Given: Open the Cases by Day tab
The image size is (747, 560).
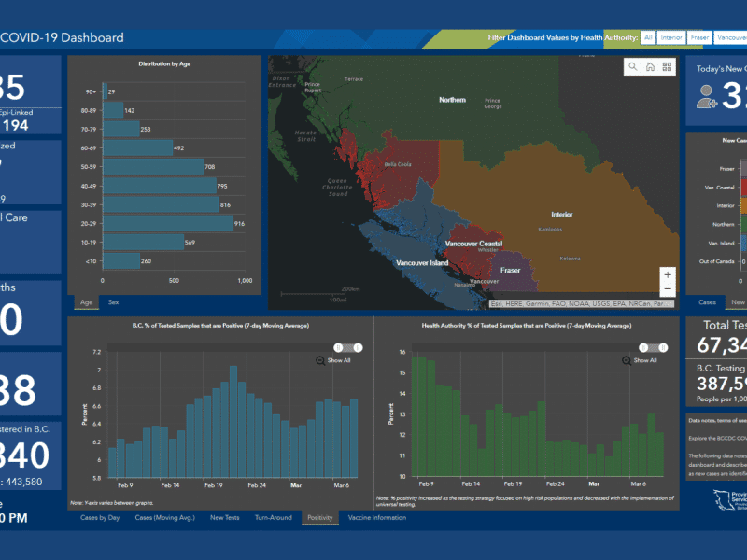Looking at the screenshot, I should coord(100,517).
